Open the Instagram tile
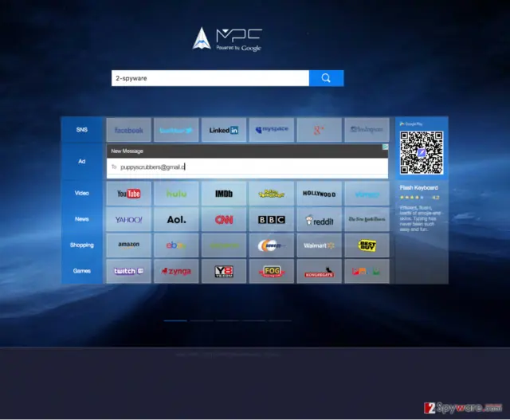This screenshot has width=510, height=420. click(367, 130)
